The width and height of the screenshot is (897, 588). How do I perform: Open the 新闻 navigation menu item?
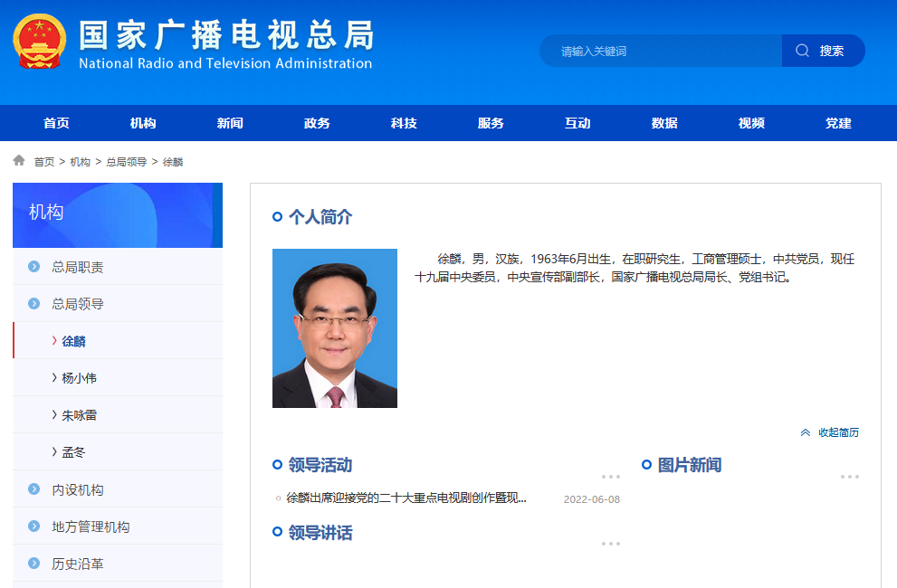(x=230, y=123)
